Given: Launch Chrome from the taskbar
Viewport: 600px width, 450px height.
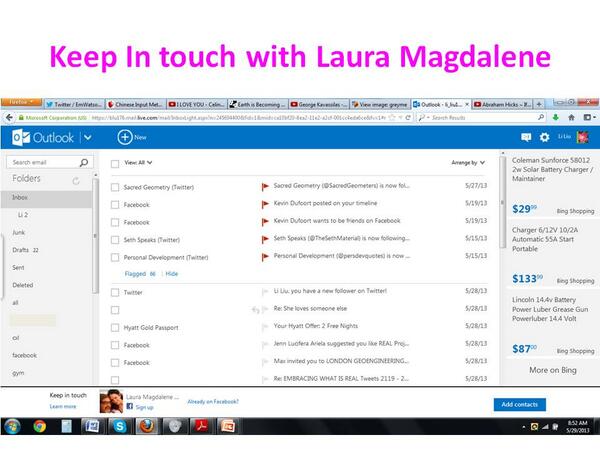Looking at the screenshot, I should [x=39, y=426].
